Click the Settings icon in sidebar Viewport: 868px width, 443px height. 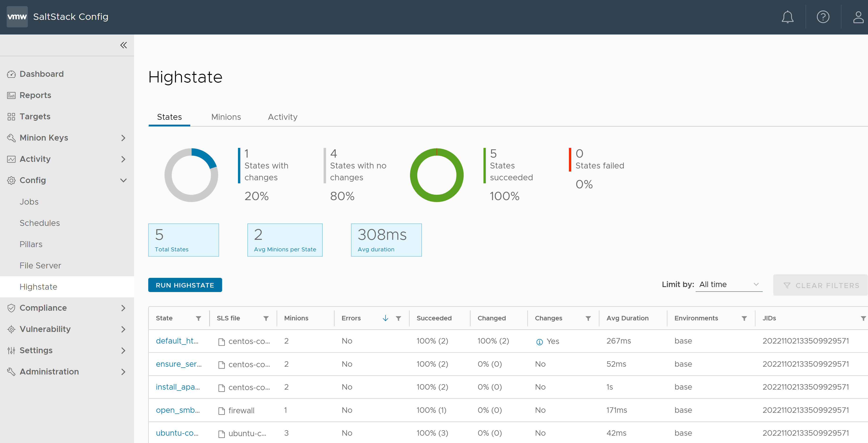(x=11, y=350)
